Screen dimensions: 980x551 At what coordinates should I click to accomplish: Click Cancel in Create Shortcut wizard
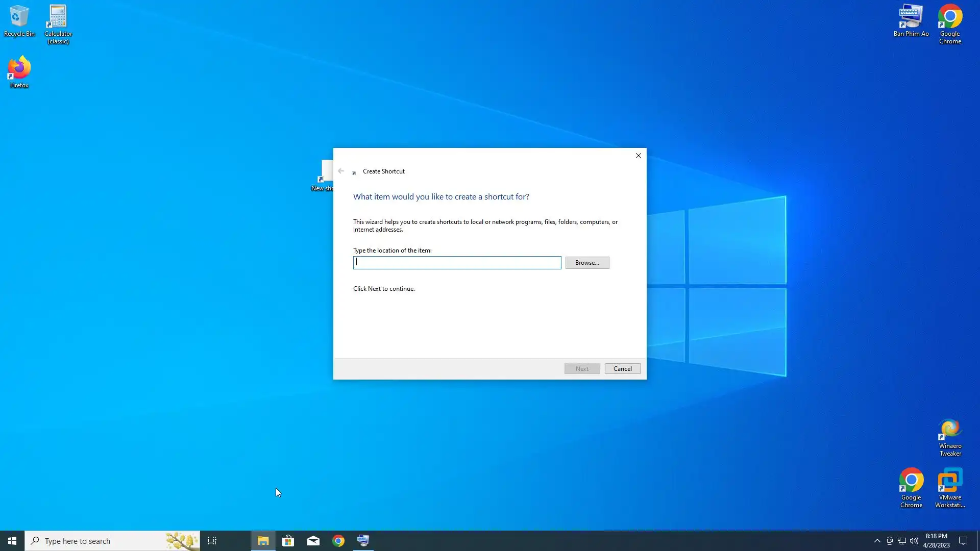click(x=622, y=369)
